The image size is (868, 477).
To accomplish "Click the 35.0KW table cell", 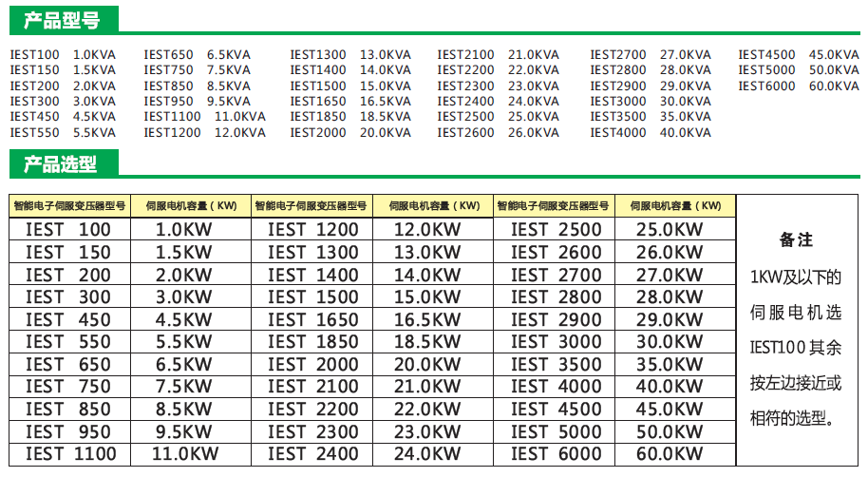I will pyautogui.click(x=670, y=364).
